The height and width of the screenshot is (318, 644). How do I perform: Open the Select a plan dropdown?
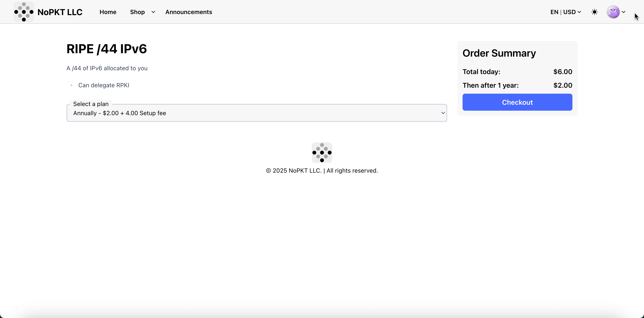tap(256, 113)
